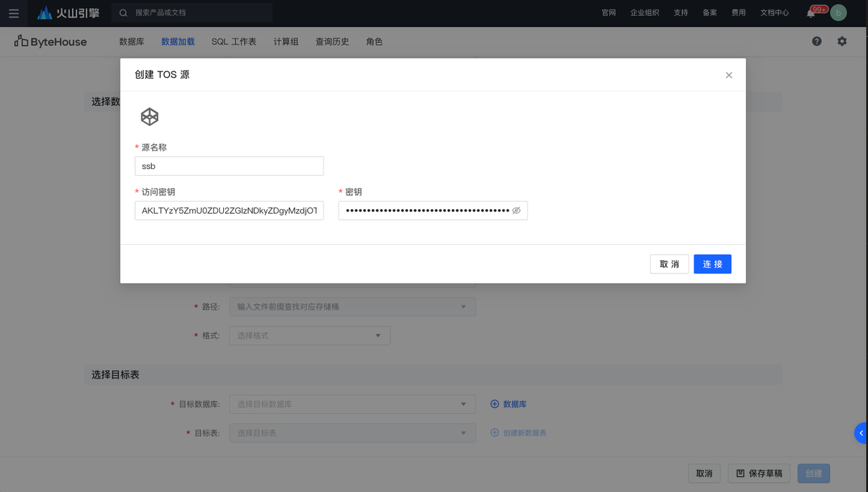Click the 连接 button
The width and height of the screenshot is (868, 492).
coord(713,264)
